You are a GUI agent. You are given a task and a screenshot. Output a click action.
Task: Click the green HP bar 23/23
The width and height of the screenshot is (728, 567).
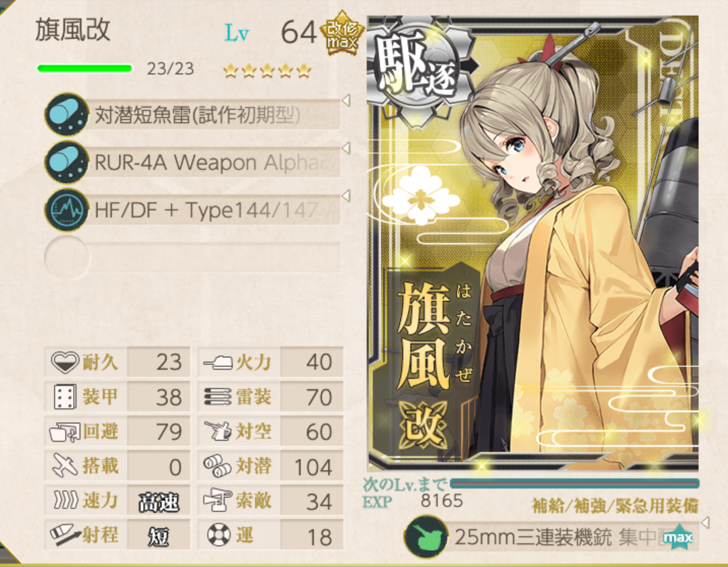click(x=85, y=69)
